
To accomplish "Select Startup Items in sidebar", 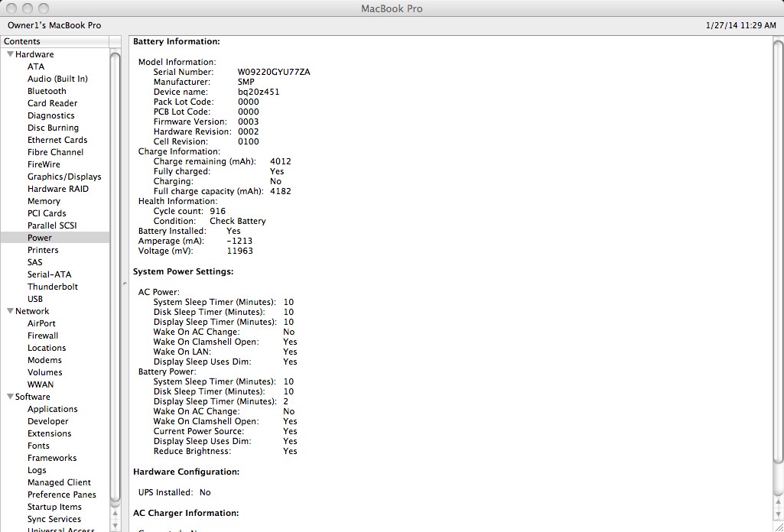I will point(54,507).
